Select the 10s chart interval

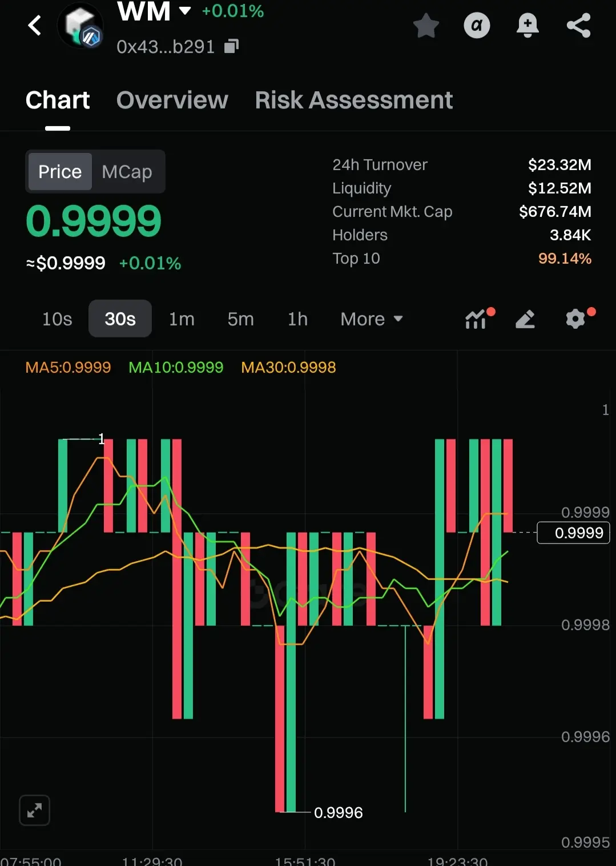[x=57, y=319]
